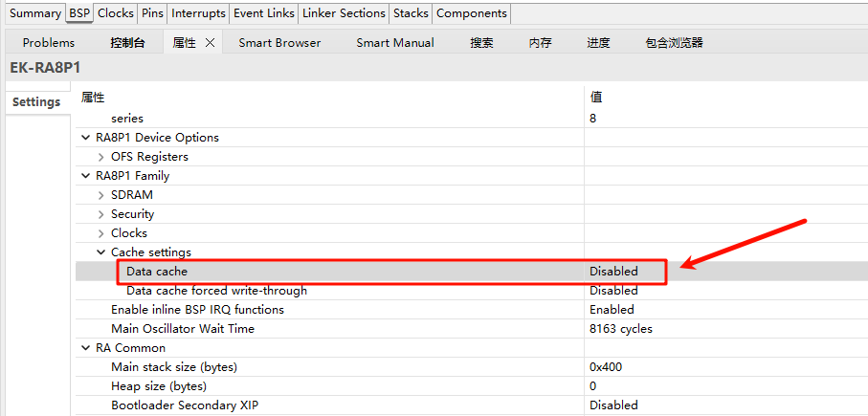The height and width of the screenshot is (416, 868).
Task: Collapse the RA8P1 Device Options node
Action: (x=87, y=138)
